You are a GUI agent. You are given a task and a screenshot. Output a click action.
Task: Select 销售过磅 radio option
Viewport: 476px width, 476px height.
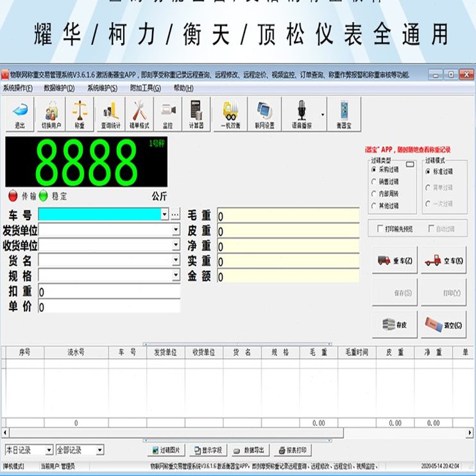(x=374, y=182)
